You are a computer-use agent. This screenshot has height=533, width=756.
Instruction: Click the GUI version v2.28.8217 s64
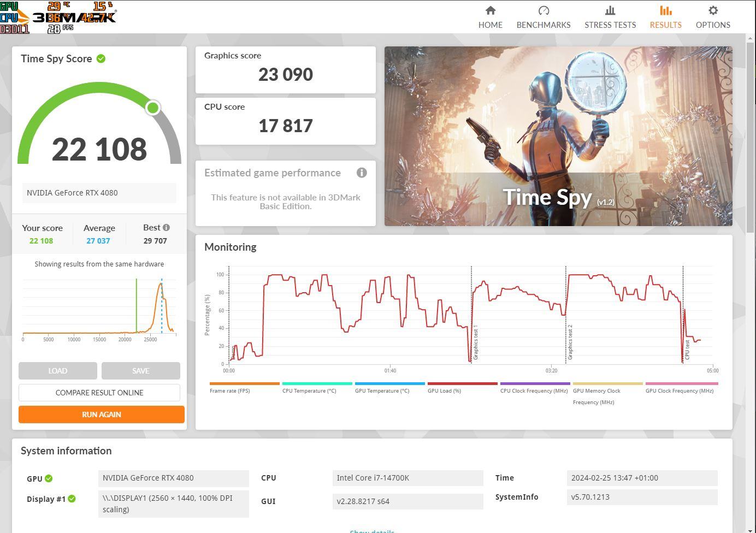(x=408, y=501)
